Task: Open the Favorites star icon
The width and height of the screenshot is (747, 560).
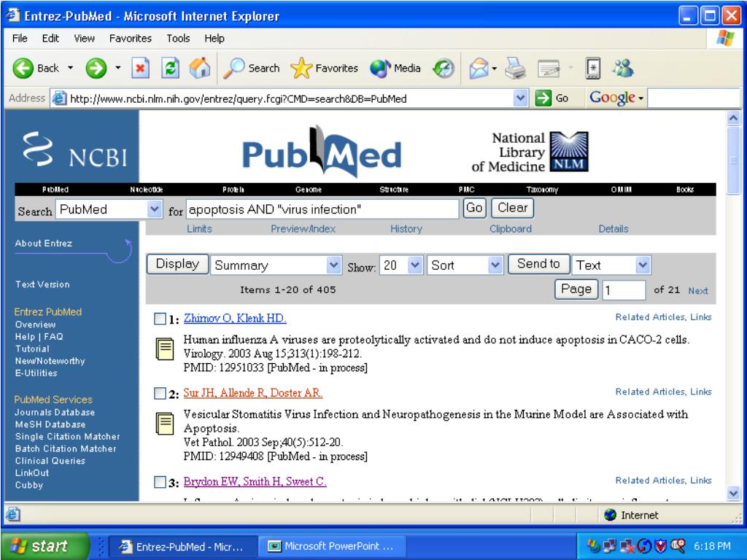Action: coord(301,69)
